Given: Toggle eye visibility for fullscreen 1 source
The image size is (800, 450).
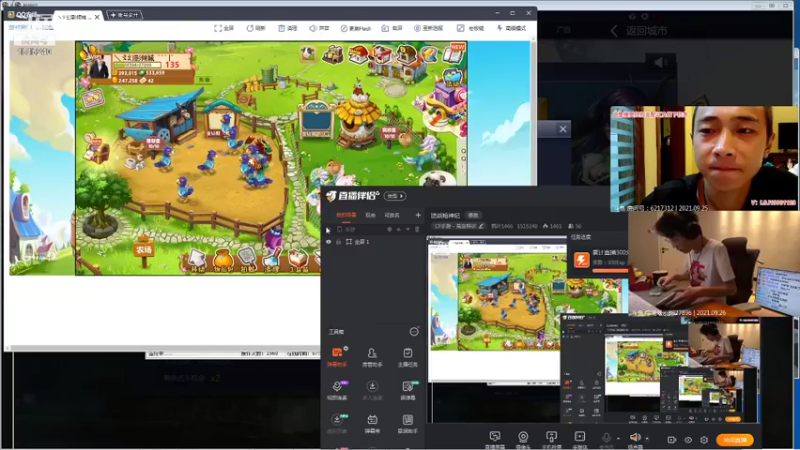Looking at the screenshot, I should [x=329, y=242].
